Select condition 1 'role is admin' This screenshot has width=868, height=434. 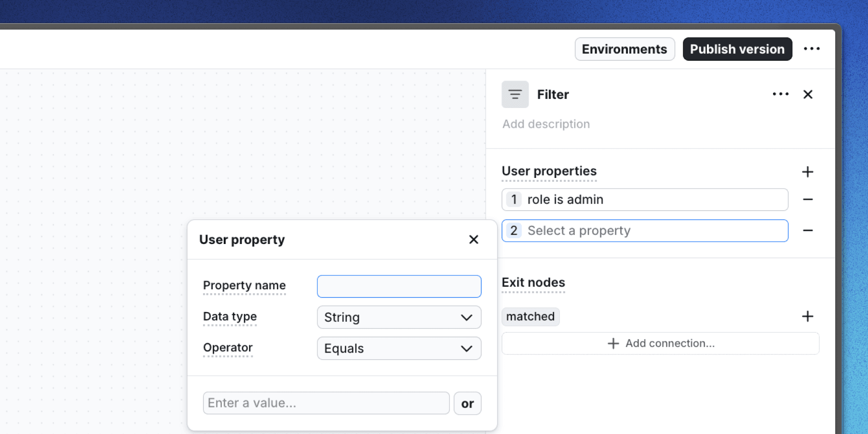(645, 199)
